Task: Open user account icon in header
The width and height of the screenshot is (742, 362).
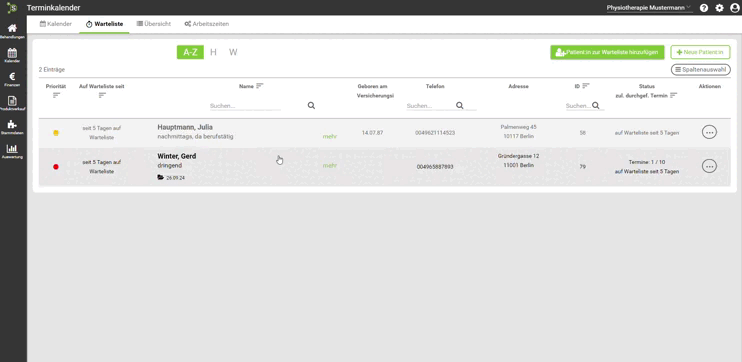Action: [x=734, y=8]
